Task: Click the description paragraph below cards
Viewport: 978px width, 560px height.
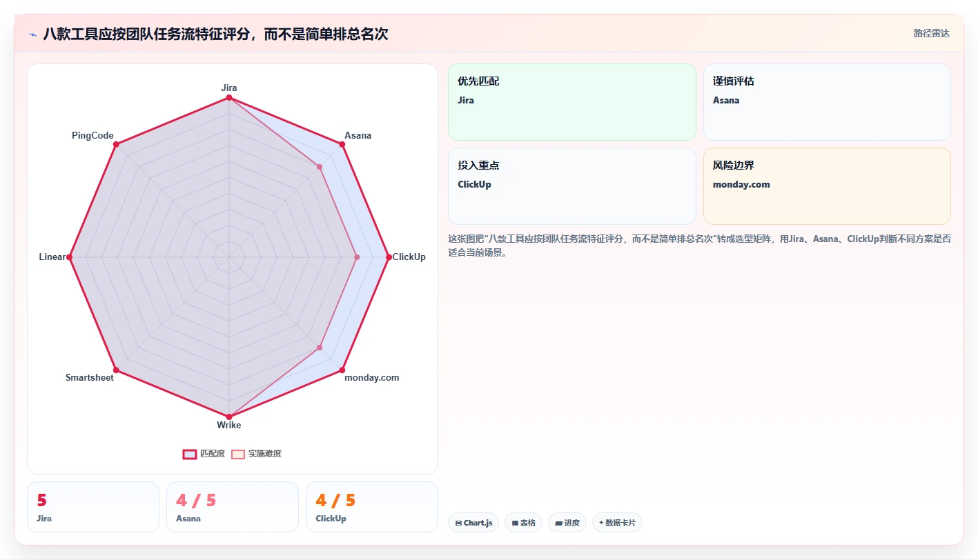Action: point(699,246)
